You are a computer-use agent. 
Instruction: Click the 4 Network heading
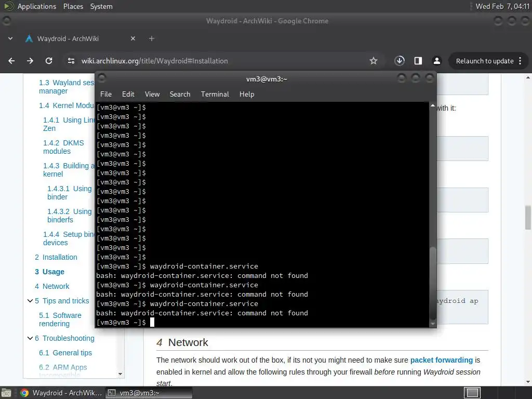tap(182, 342)
